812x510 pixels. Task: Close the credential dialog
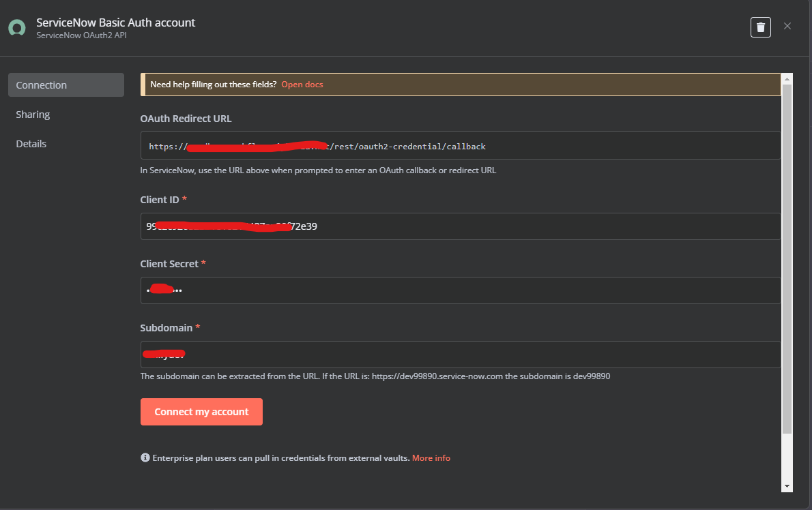[x=787, y=27]
